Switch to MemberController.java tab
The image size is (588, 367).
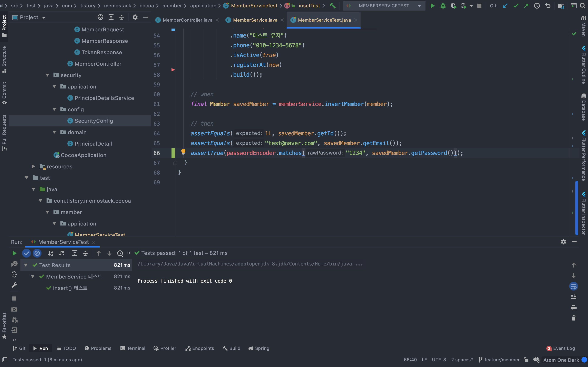(187, 20)
